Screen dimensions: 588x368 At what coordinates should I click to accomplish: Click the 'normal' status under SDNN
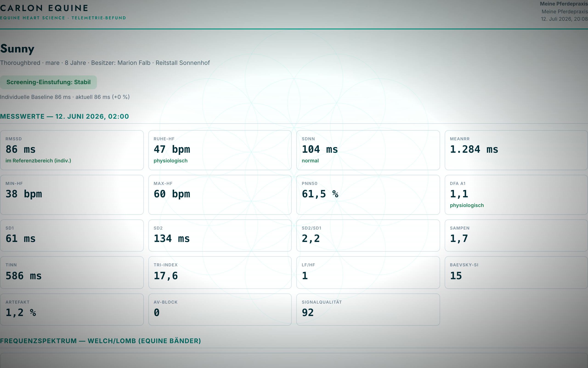[310, 161]
